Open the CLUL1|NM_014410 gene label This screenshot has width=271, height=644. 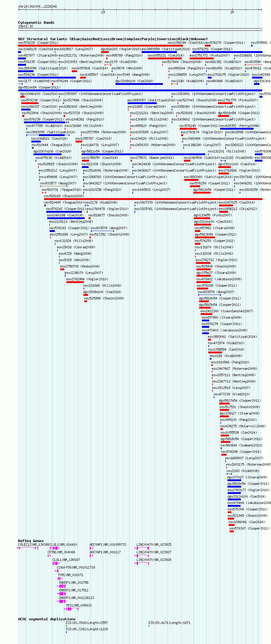pos(63,544)
